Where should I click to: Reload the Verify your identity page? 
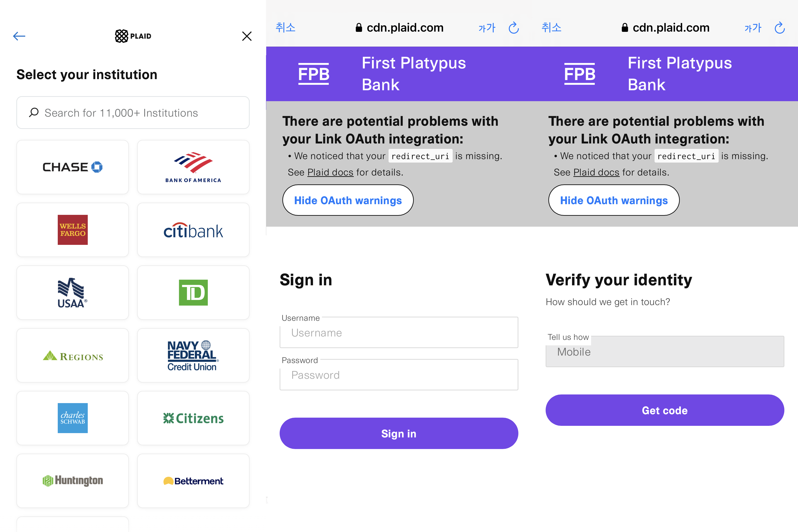[779, 28]
